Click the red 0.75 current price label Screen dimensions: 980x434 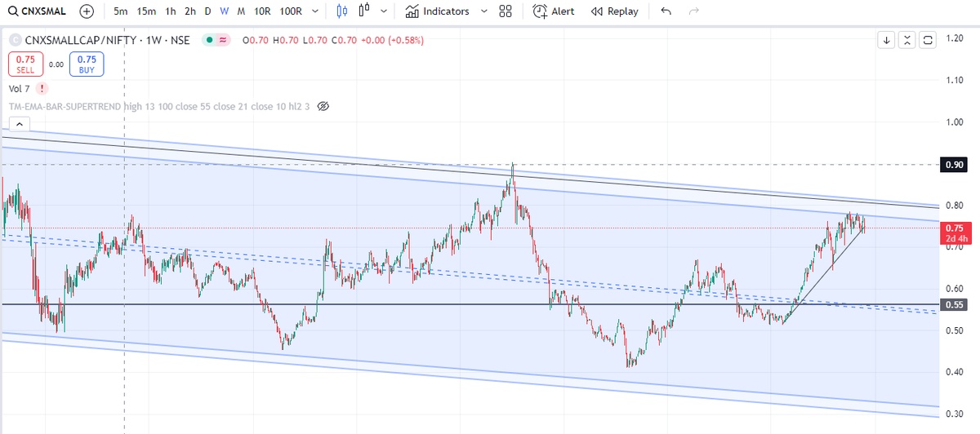click(x=955, y=233)
